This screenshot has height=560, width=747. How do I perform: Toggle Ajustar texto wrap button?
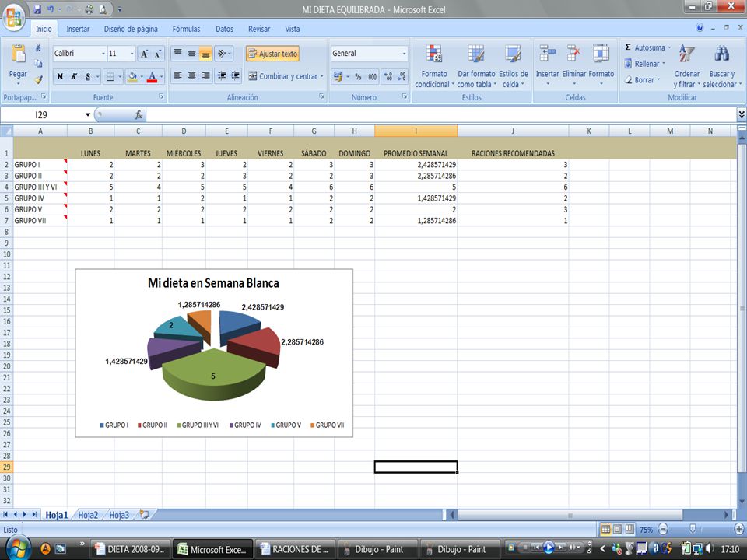pos(273,54)
